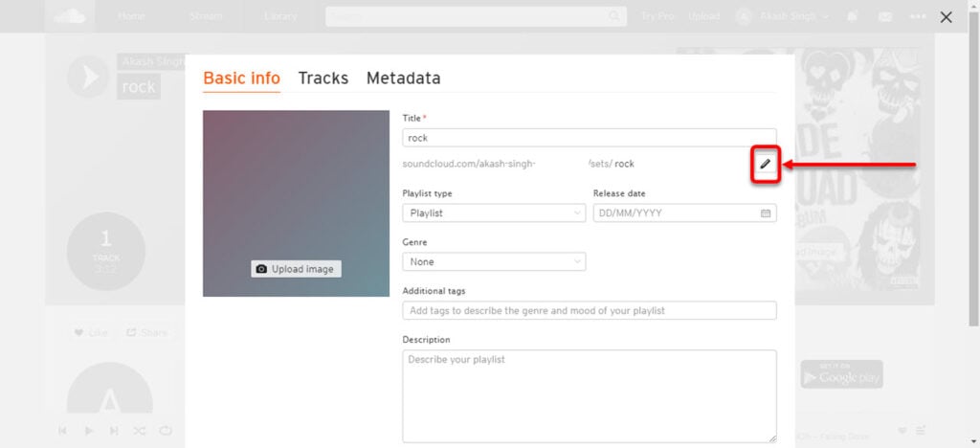Click the Like button behind dialog
Screen dimensions: 980x448
[x=92, y=332]
